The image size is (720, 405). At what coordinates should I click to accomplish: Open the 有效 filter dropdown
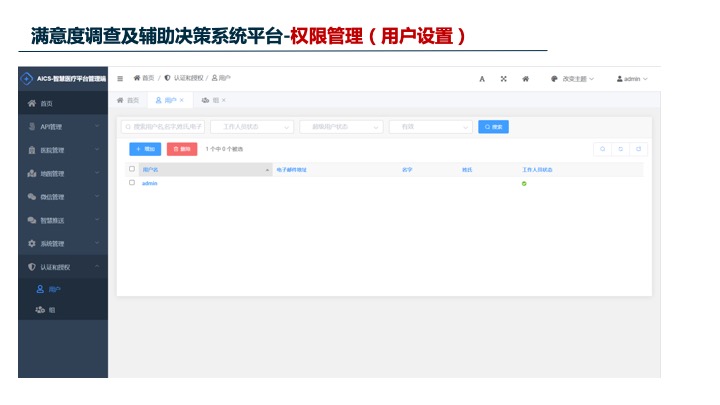tap(430, 127)
